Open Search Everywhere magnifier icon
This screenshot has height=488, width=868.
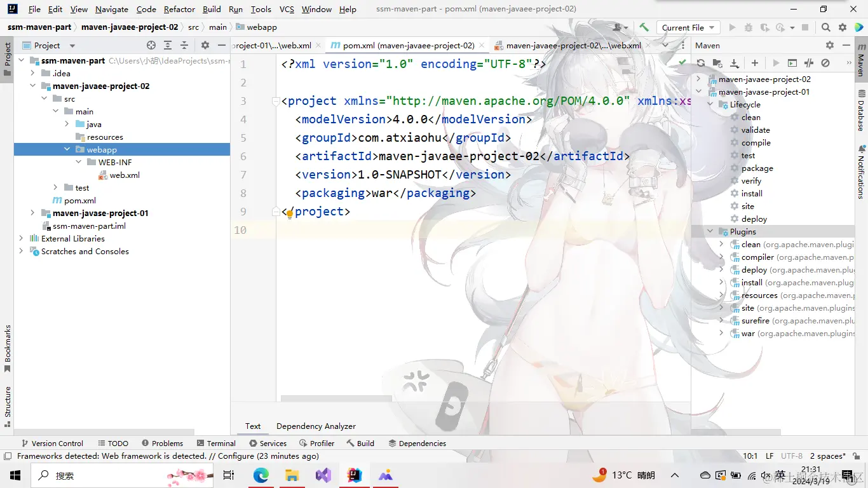(825, 27)
